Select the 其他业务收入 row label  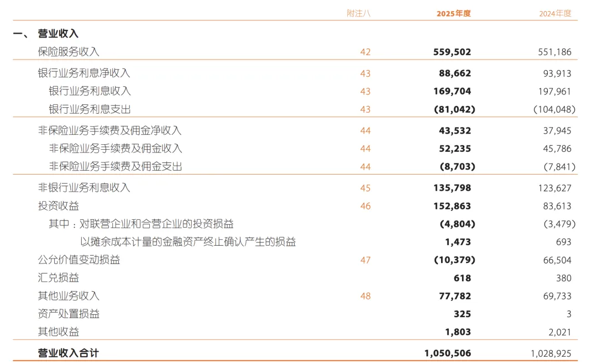point(69,296)
